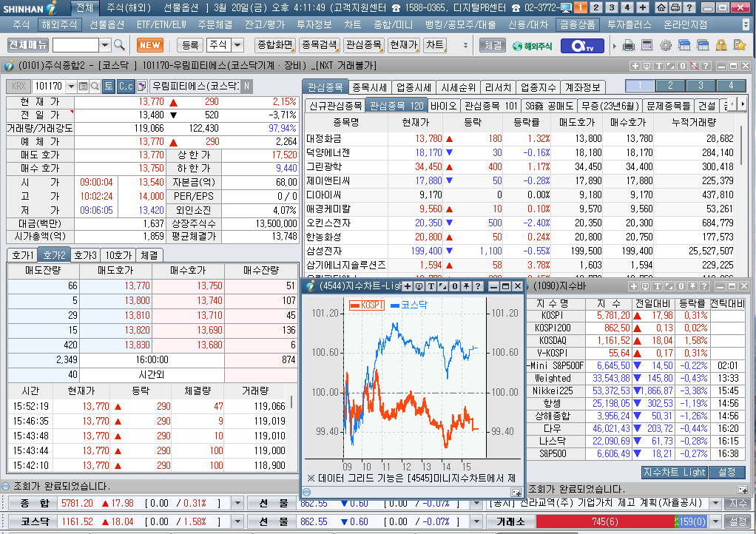
Task: Open settings via the gear icon
Action: click(665, 46)
